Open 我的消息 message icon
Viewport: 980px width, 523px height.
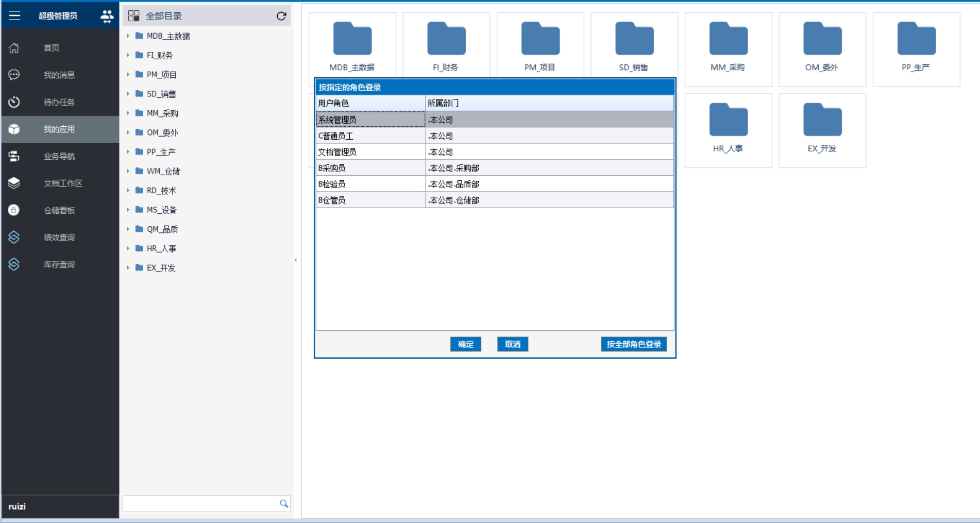coord(14,75)
